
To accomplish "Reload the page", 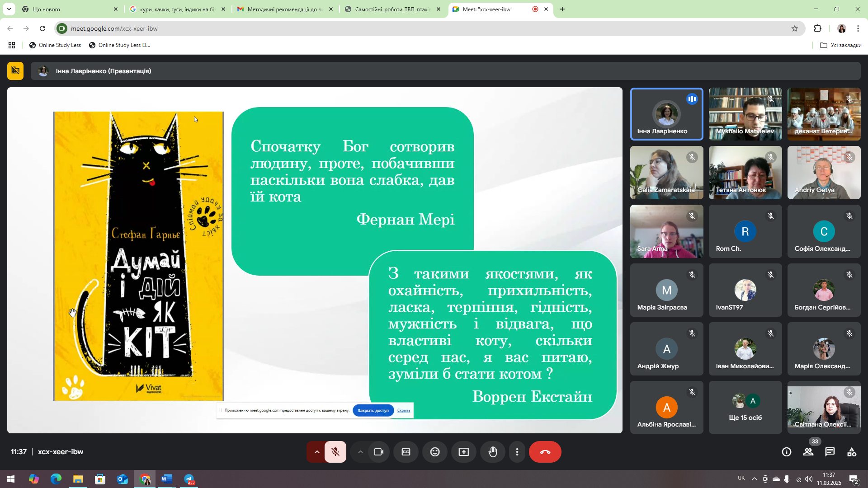I will 42,28.
